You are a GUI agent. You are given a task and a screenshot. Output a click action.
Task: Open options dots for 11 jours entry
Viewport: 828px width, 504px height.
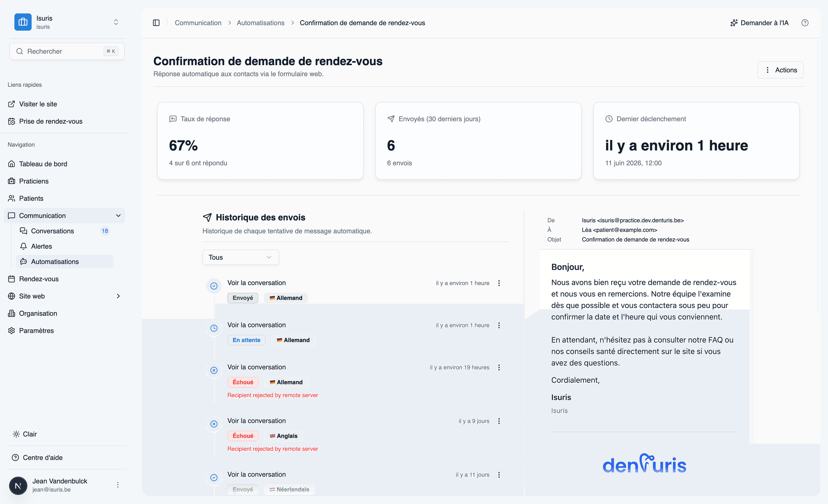499,475
